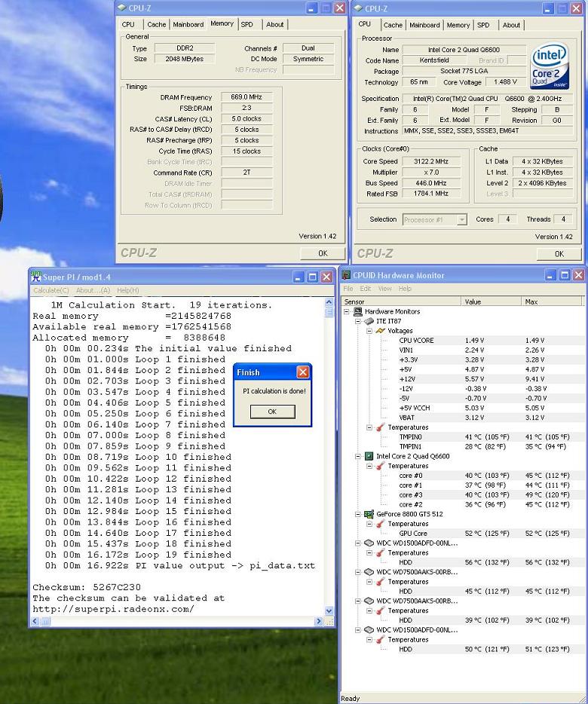Click the Ready status bar text
This screenshot has width=588, height=704.
[351, 699]
